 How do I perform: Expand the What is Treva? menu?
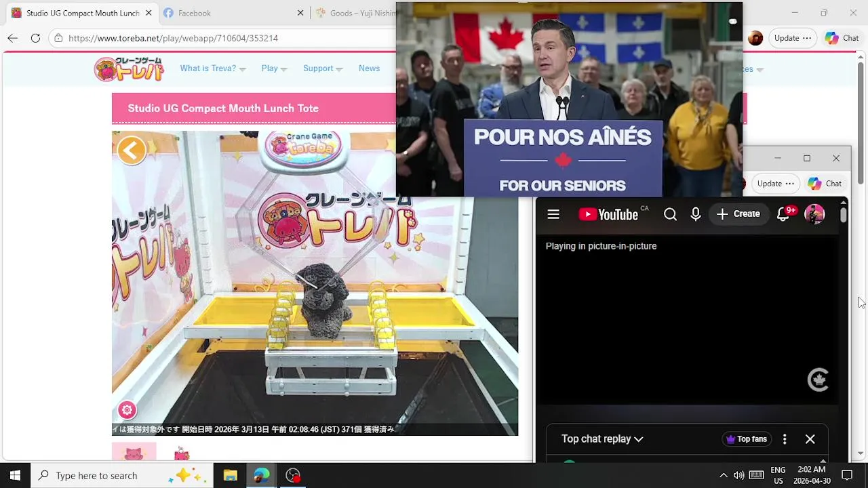point(212,68)
